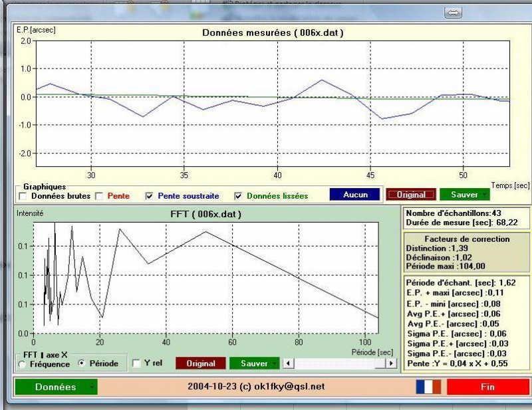This screenshot has width=532, height=410.
Task: Select the Fréquence radio button
Action: 23,365
